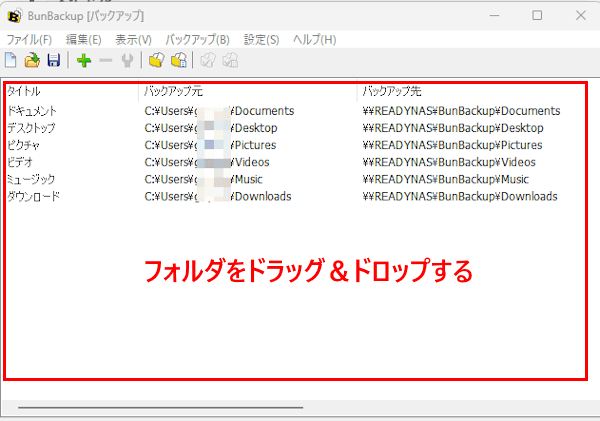Click the horizontal scrollbar thumb
Image resolution: width=600 pixels, height=421 pixels.
[161, 408]
